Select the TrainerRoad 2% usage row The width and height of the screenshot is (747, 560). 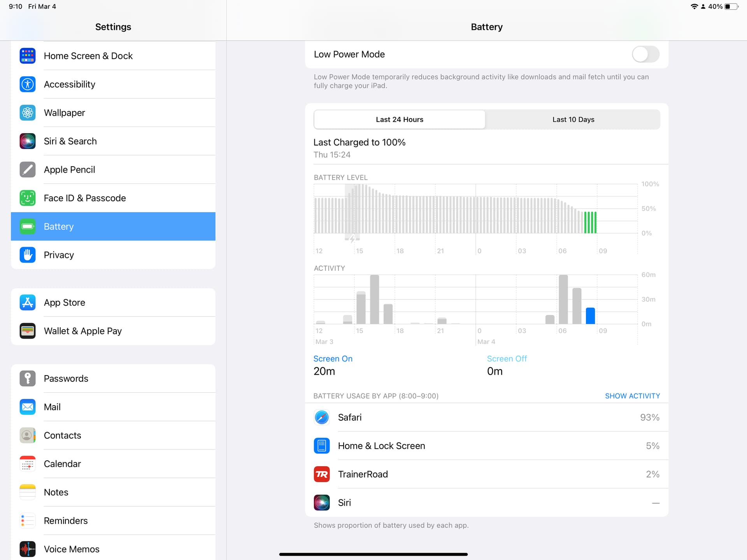point(487,474)
